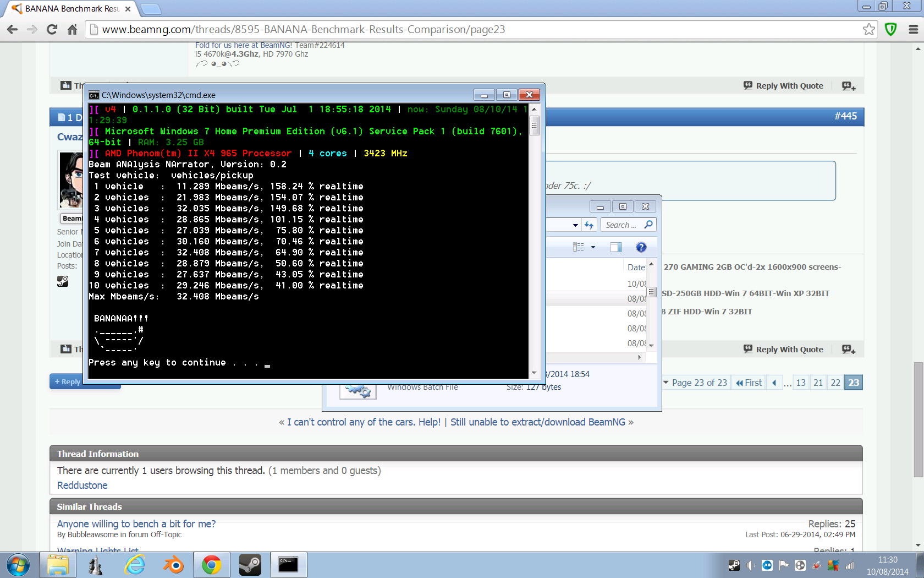Click the Steam icon in poster profile
The height and width of the screenshot is (578, 924).
63,281
